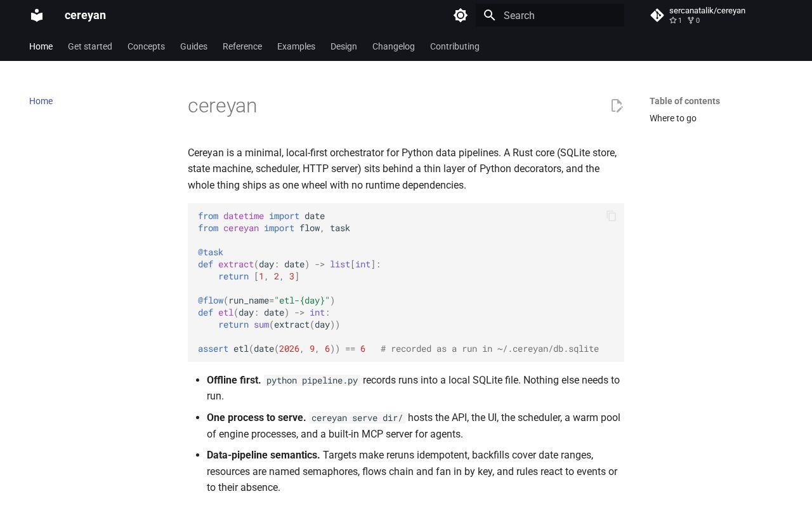Screen dimensions: 812x508
Task: Toggle the light/dark theme switch icon
Action: [461, 15]
